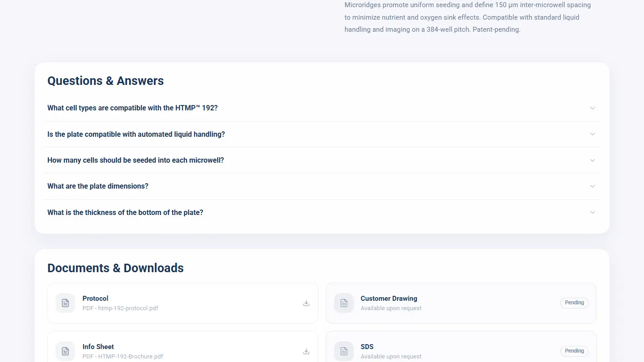The image size is (644, 362).
Task: Click the Customer Drawing document icon
Action: click(344, 303)
